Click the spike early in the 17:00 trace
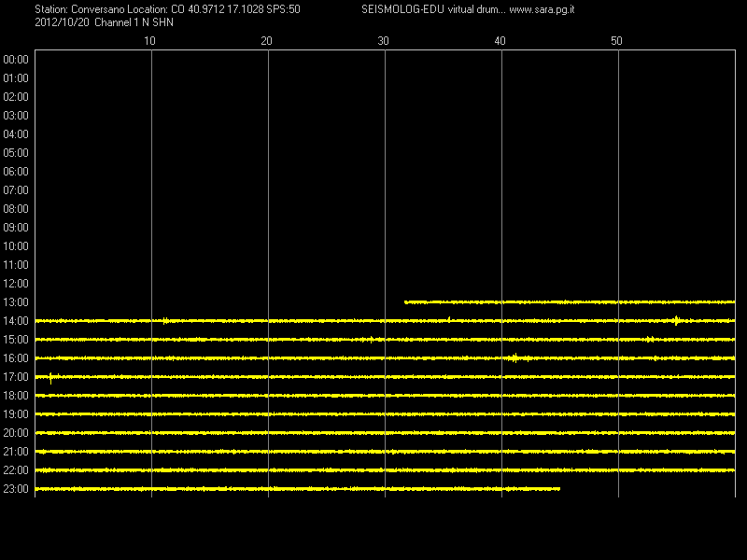747x560 pixels. pos(50,378)
